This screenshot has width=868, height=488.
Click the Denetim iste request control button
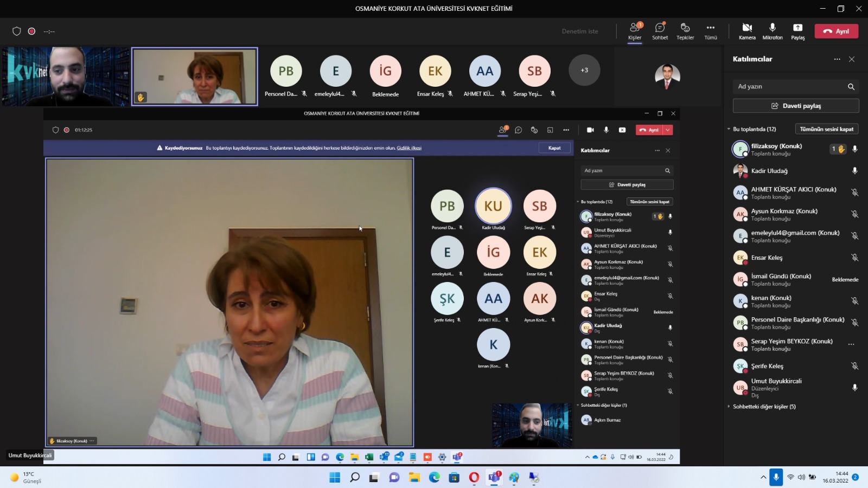(580, 31)
